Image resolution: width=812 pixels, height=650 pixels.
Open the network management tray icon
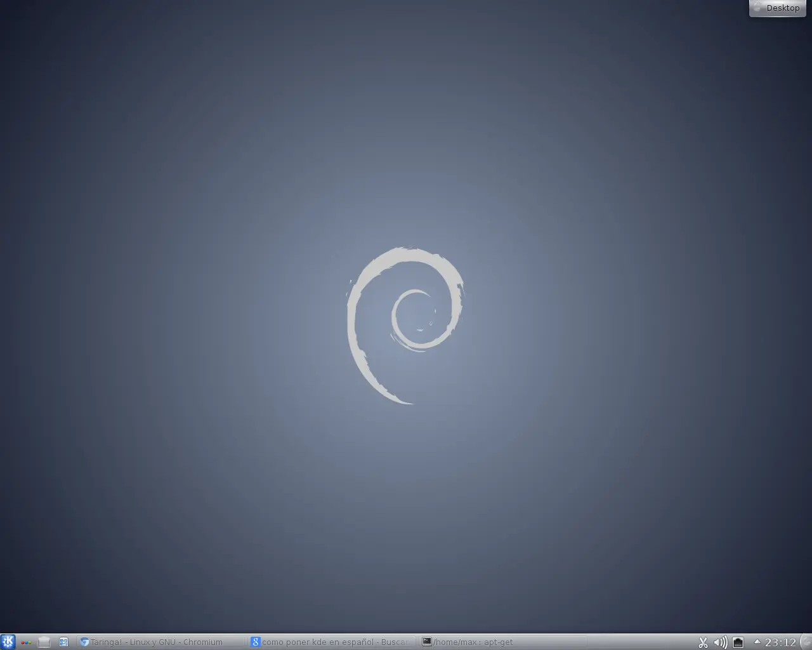coord(738,642)
